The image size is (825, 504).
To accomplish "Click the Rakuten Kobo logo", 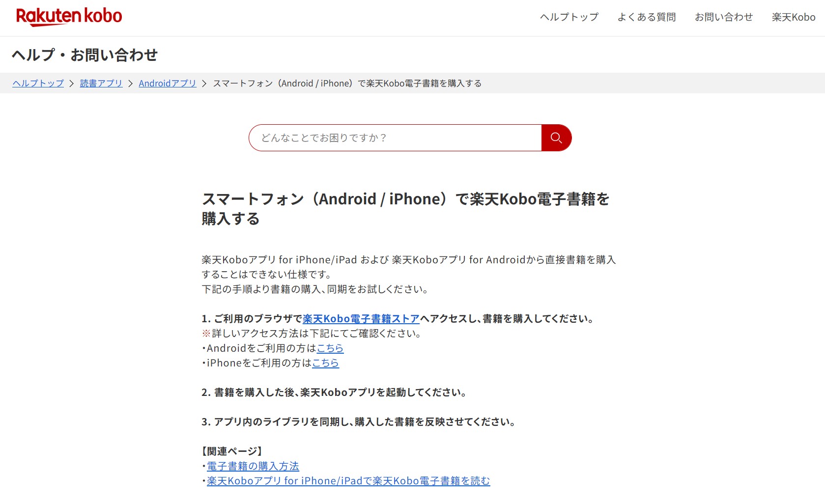I will coord(69,17).
